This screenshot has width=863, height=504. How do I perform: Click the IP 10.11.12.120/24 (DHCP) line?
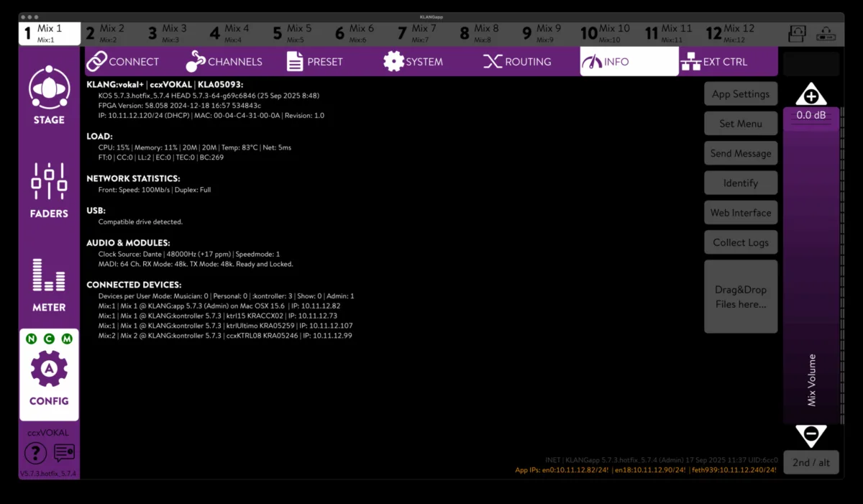211,115
